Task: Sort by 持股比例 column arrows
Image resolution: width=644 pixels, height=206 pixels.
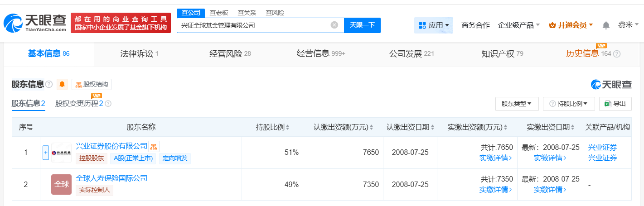Action: (x=287, y=127)
